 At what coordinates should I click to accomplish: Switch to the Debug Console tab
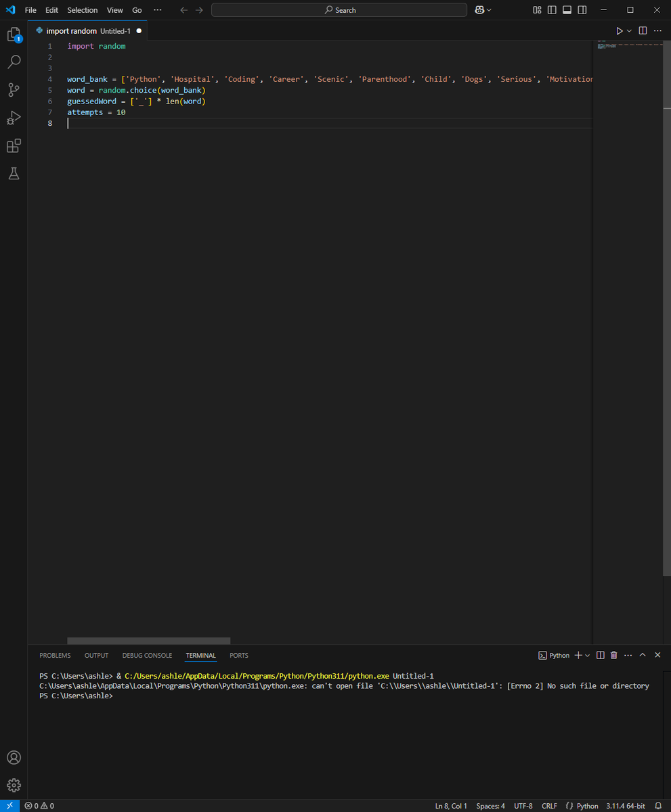pyautogui.click(x=147, y=656)
